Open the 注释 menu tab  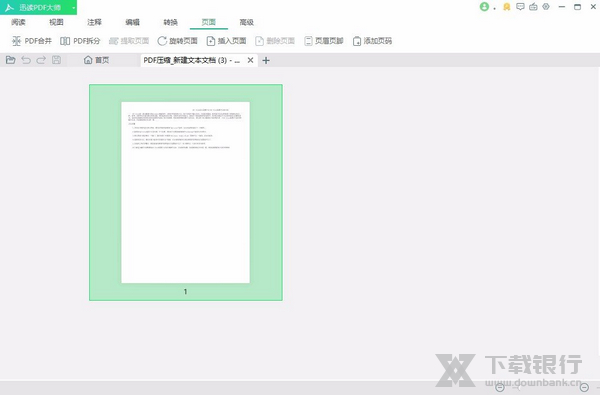[x=94, y=22]
